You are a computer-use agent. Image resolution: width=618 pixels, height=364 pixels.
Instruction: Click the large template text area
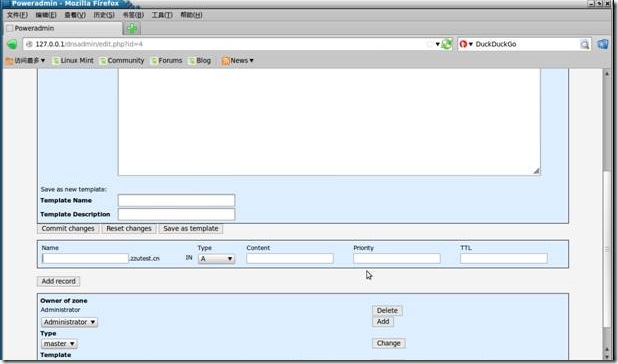pyautogui.click(x=329, y=122)
